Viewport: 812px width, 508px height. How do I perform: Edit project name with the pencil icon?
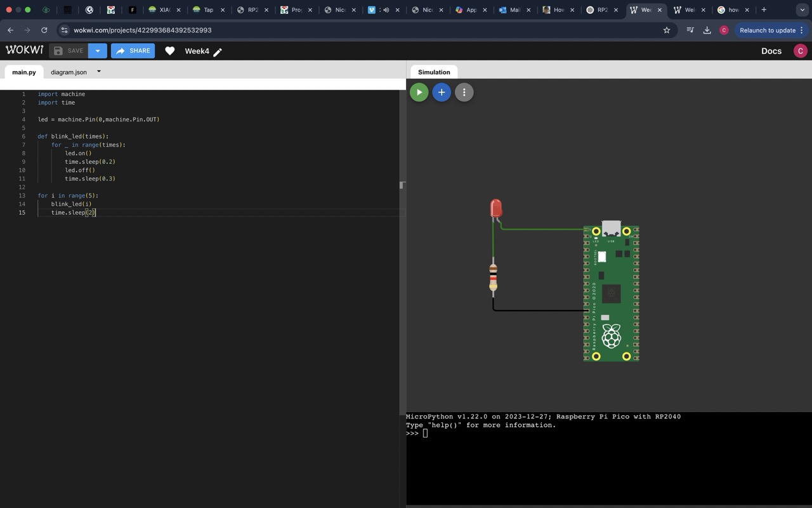(218, 52)
